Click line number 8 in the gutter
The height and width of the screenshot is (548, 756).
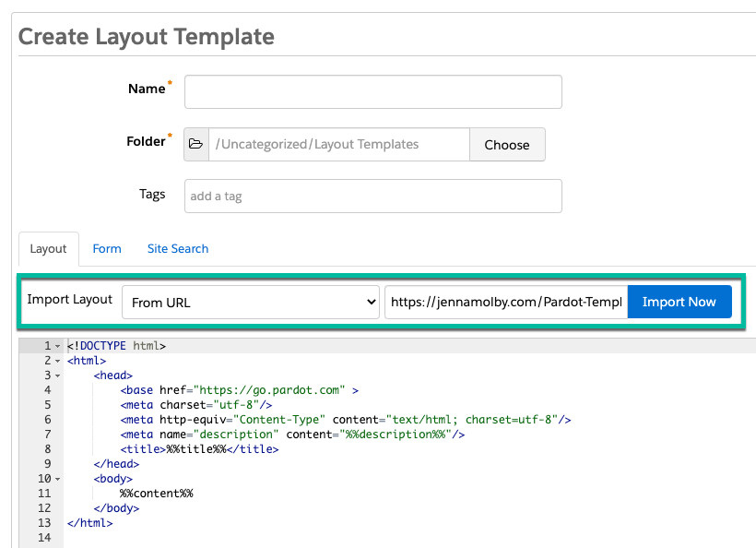[x=45, y=449]
